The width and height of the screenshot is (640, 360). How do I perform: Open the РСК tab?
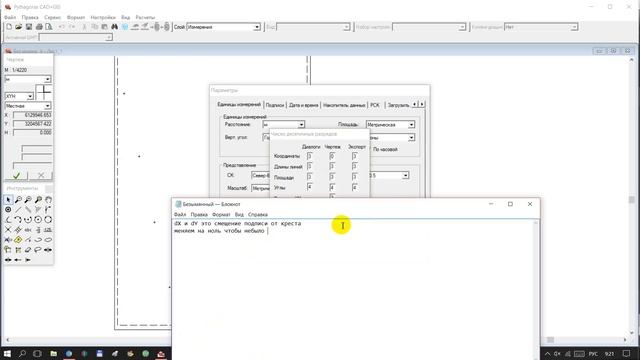click(375, 105)
